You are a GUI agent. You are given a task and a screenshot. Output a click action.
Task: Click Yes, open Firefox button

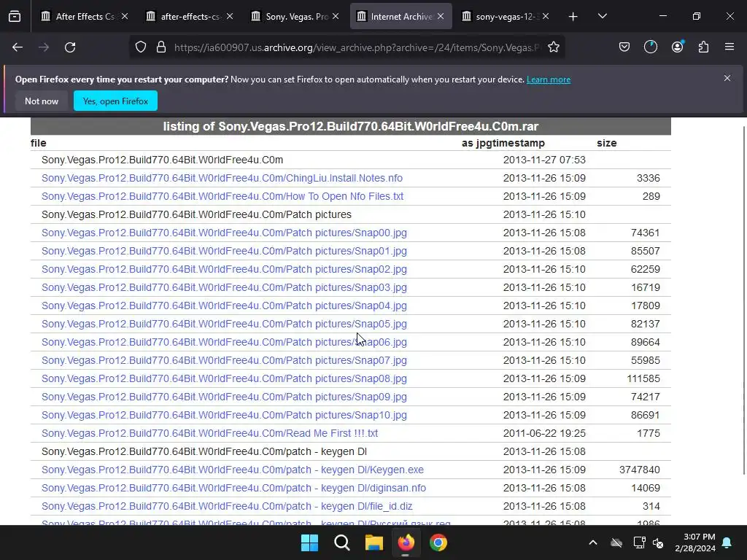(115, 101)
